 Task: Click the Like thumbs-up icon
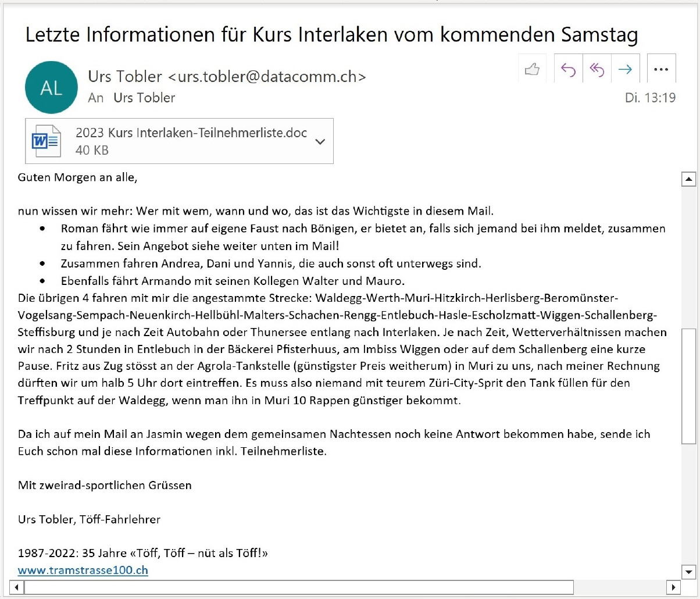tap(532, 70)
